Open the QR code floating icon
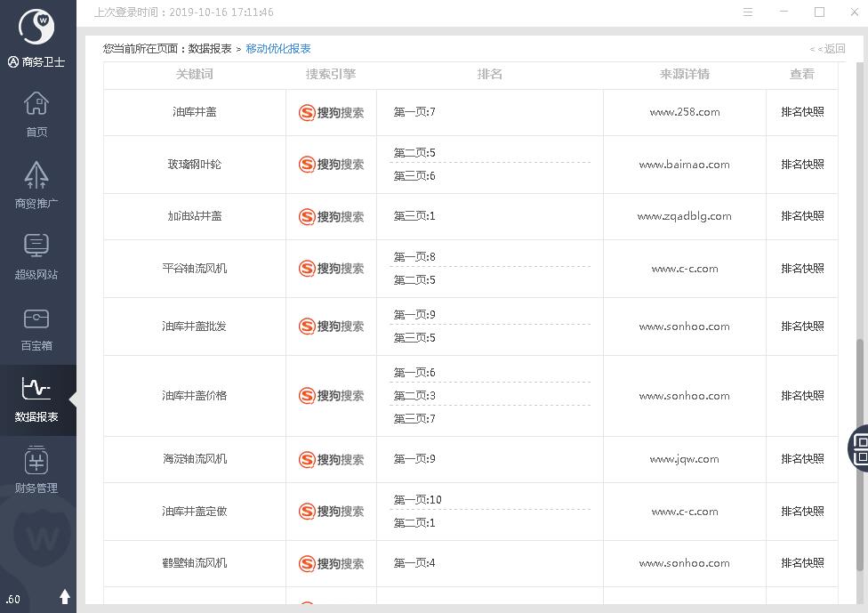Screen dimensions: 868x613 pyautogui.click(x=859, y=448)
